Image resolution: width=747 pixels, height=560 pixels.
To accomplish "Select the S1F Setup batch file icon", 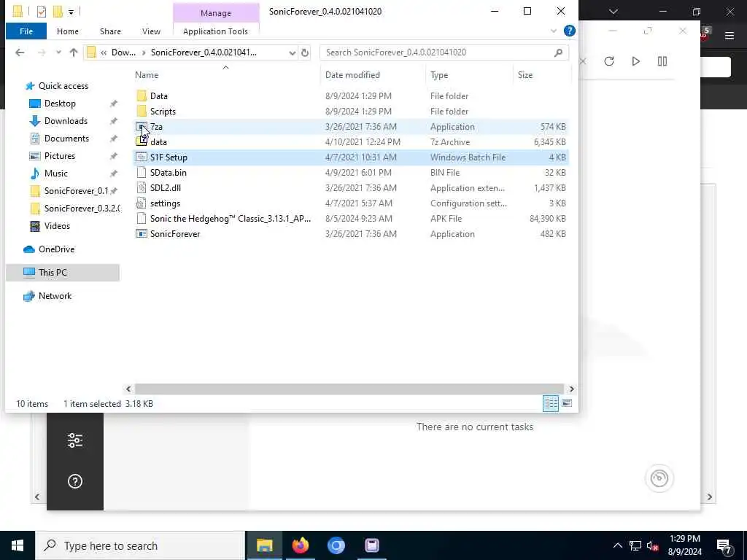I will [142, 157].
